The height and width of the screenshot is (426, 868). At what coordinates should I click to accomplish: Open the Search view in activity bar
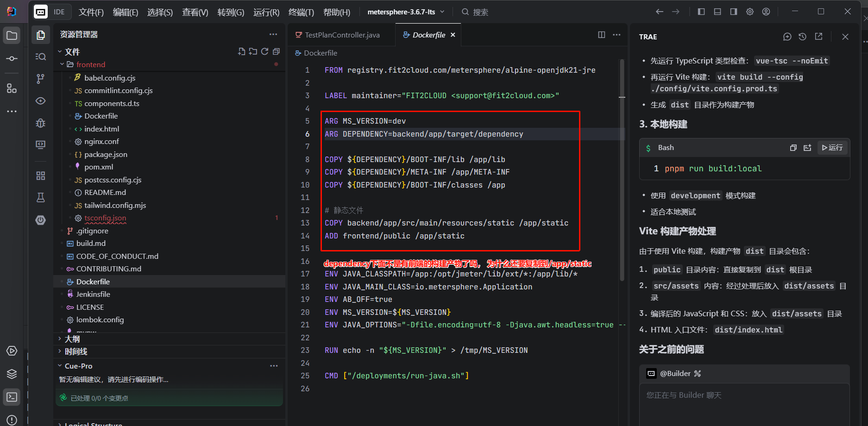(x=41, y=56)
